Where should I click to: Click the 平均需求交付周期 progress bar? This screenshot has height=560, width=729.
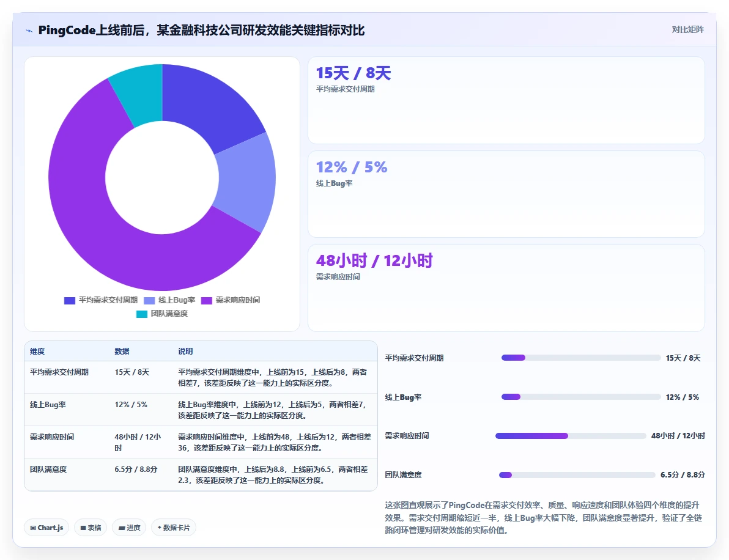580,358
